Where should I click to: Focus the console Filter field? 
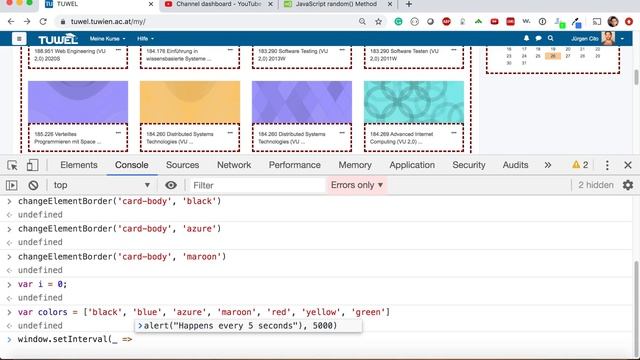pyautogui.click(x=257, y=185)
